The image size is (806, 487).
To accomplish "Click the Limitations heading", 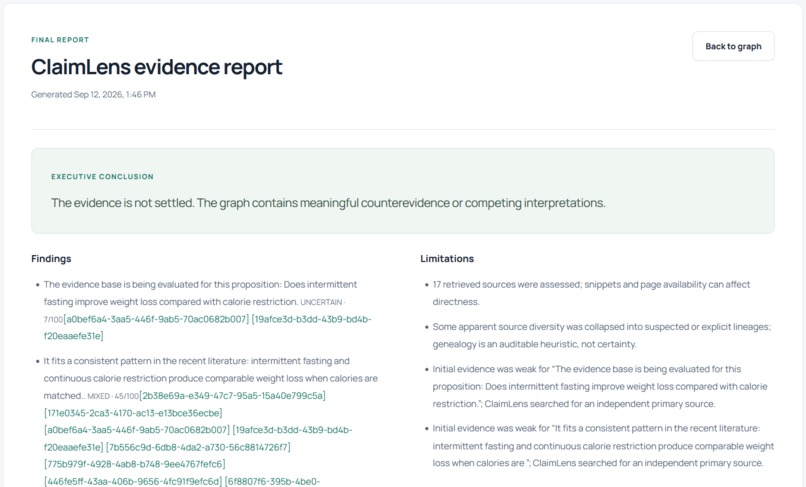I will pyautogui.click(x=447, y=259).
